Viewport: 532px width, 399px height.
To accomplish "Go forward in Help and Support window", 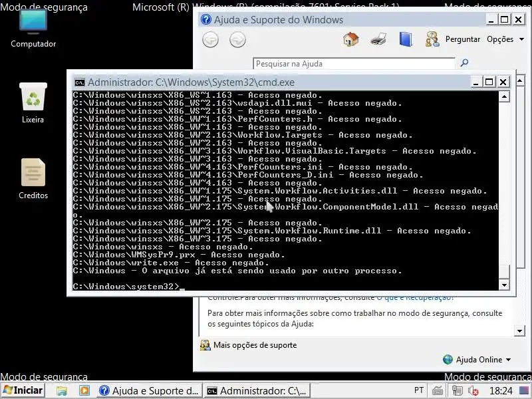I will [x=237, y=40].
